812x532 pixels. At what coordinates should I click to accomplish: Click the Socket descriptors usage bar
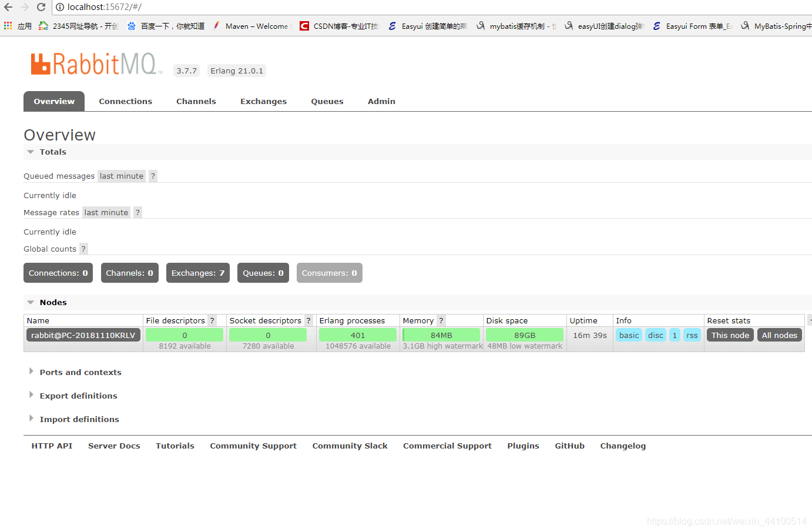click(268, 335)
